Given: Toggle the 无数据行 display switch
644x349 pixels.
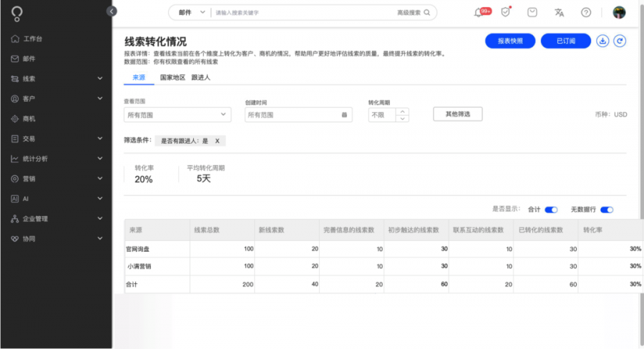Looking at the screenshot, I should [607, 210].
